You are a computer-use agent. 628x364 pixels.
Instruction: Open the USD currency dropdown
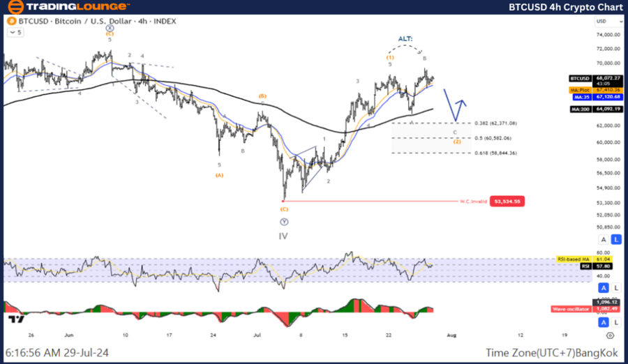608,21
